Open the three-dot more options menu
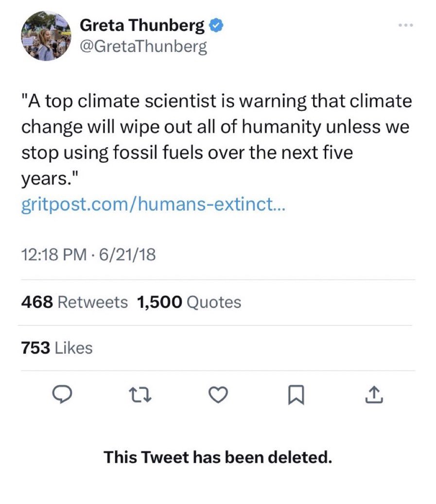This screenshot has height=504, width=436. pyautogui.click(x=405, y=25)
